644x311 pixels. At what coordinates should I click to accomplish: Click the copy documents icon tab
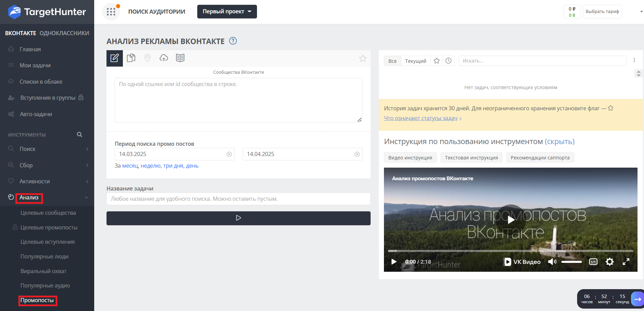pos(131,58)
